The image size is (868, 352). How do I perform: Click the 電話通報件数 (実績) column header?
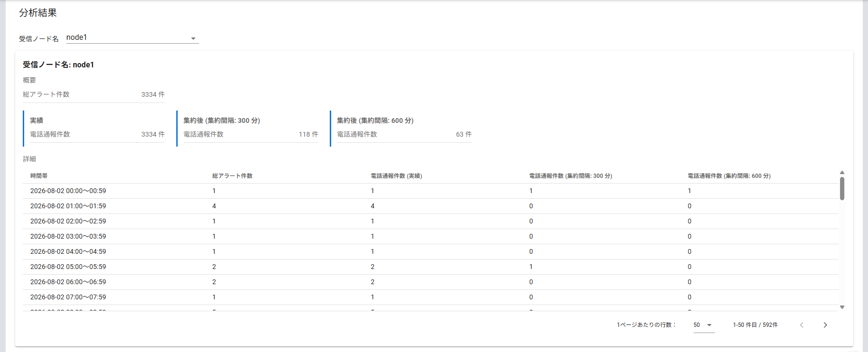pyautogui.click(x=396, y=176)
